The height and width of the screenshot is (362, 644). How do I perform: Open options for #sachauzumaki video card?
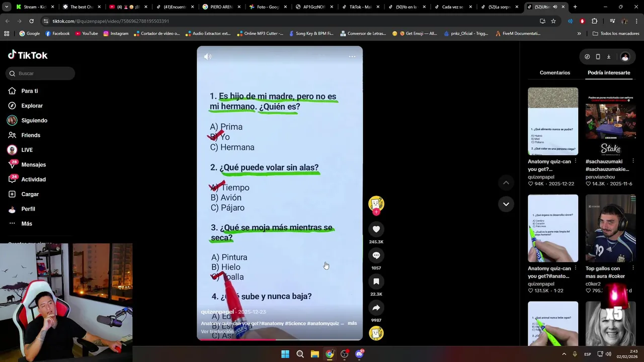[x=633, y=161]
